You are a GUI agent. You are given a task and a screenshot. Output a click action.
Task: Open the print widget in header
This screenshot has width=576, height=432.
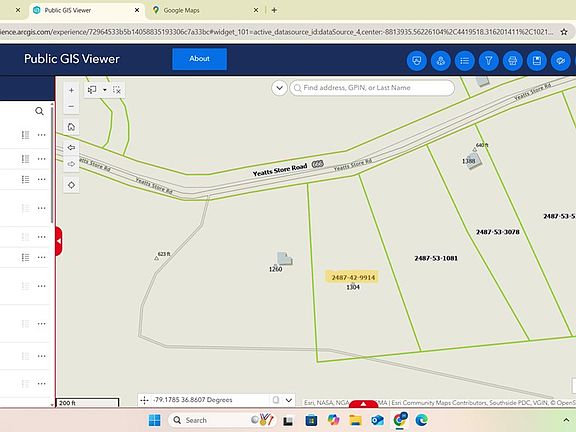(513, 61)
